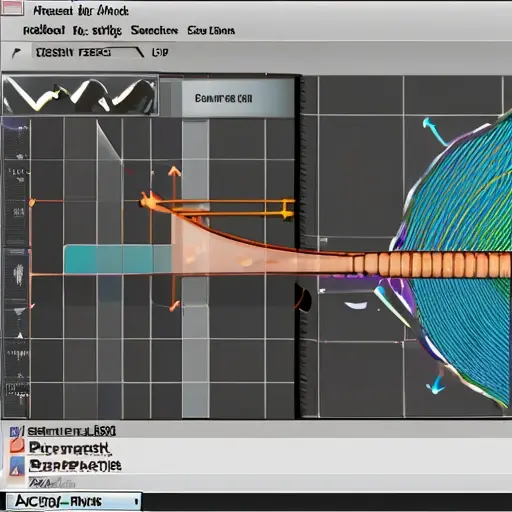Screen dimensions: 512x512
Task: Click the small triangle icon in left sidebar
Action: (x=20, y=335)
